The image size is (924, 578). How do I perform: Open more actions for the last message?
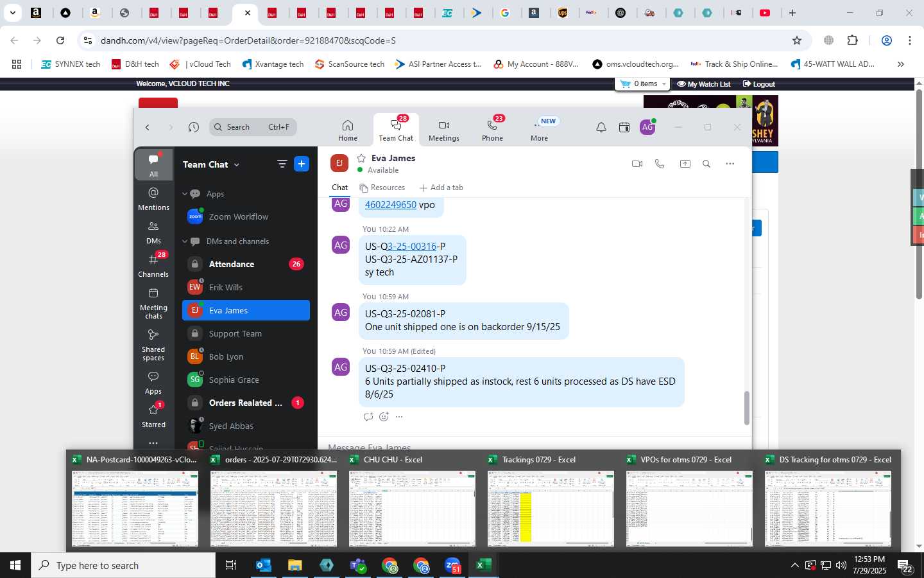pos(399,417)
